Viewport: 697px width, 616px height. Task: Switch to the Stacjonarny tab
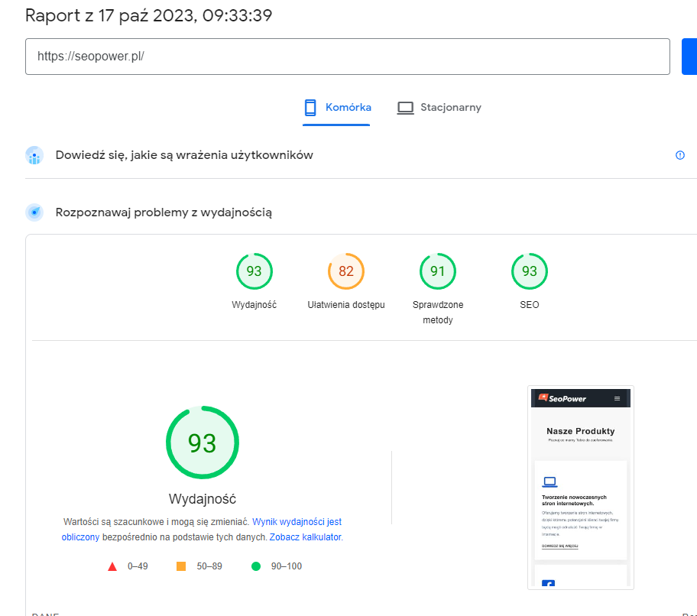(439, 107)
